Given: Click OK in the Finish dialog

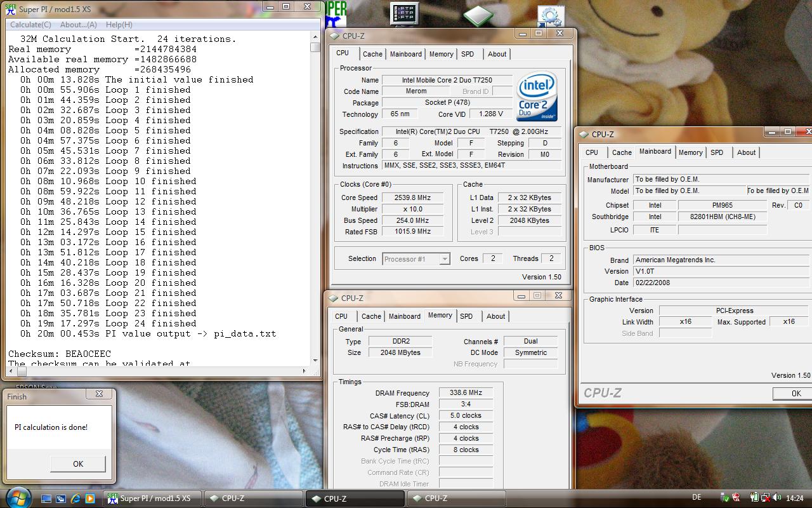Looking at the screenshot, I should (x=78, y=464).
